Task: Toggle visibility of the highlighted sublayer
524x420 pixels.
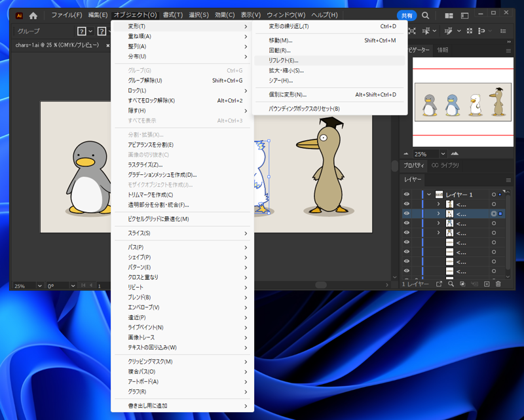Action: (x=406, y=214)
